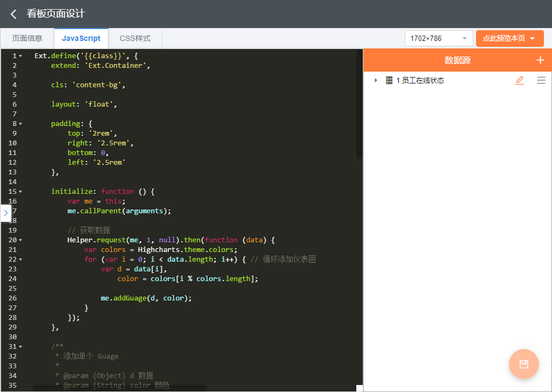This screenshot has width=552, height=392.
Task: Click the // 获取数据 comment
Action: point(89,230)
